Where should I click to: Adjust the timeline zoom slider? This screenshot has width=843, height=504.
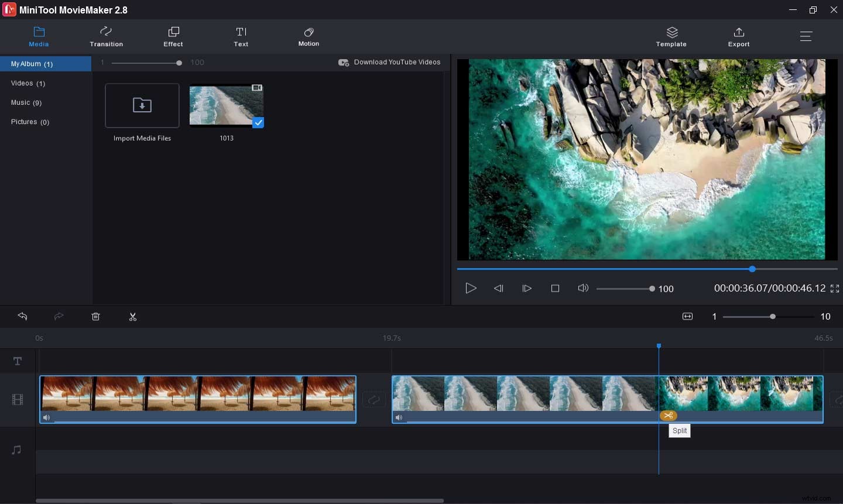click(x=772, y=317)
